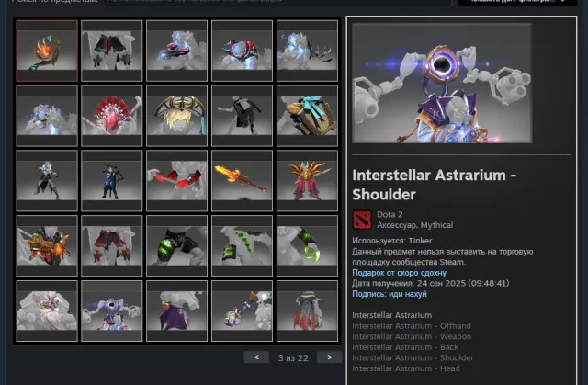Click the 'Дата получения' date line
Viewport: 588px width, 385px height.
[431, 283]
